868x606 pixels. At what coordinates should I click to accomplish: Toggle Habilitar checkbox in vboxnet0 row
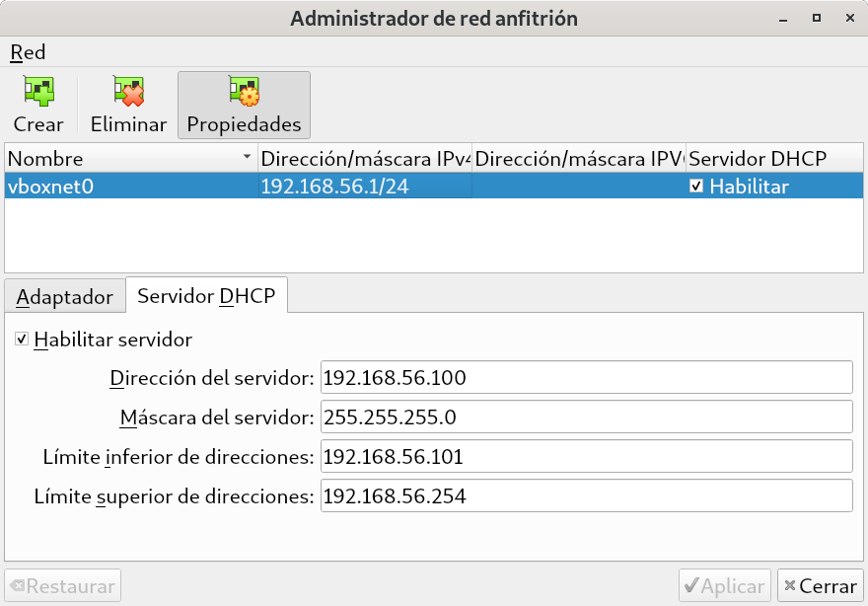(x=696, y=186)
